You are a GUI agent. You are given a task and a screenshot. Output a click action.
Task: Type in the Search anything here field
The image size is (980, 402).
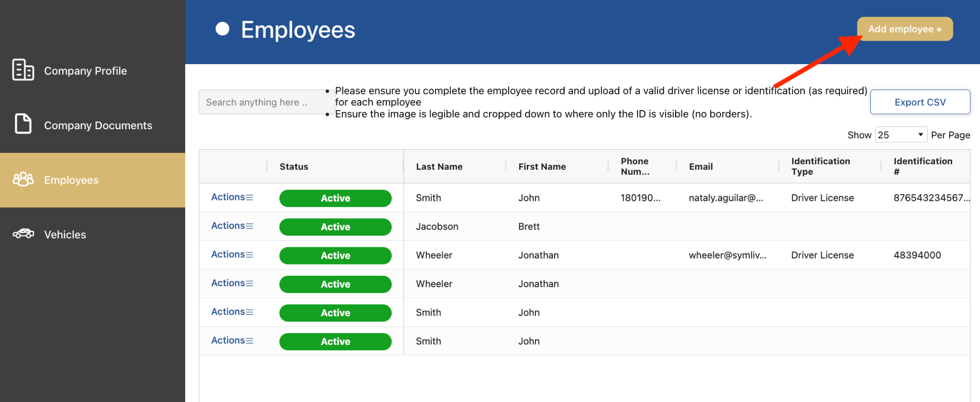(263, 102)
